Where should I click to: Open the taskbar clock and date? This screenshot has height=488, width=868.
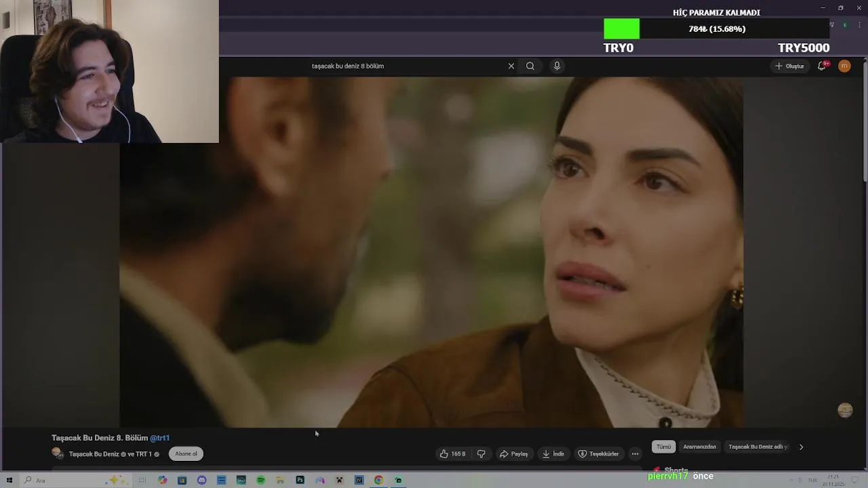pos(833,480)
